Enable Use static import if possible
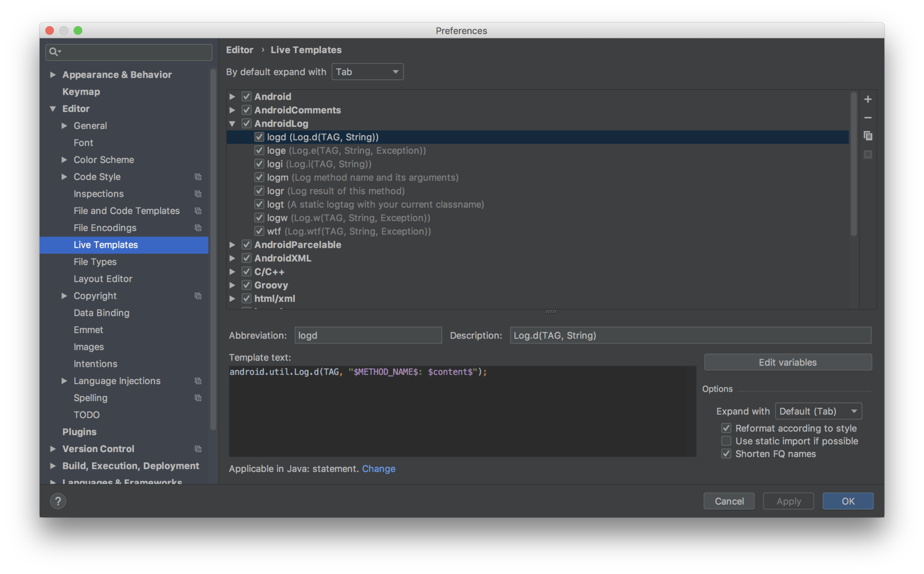The height and width of the screenshot is (574, 924). (726, 441)
